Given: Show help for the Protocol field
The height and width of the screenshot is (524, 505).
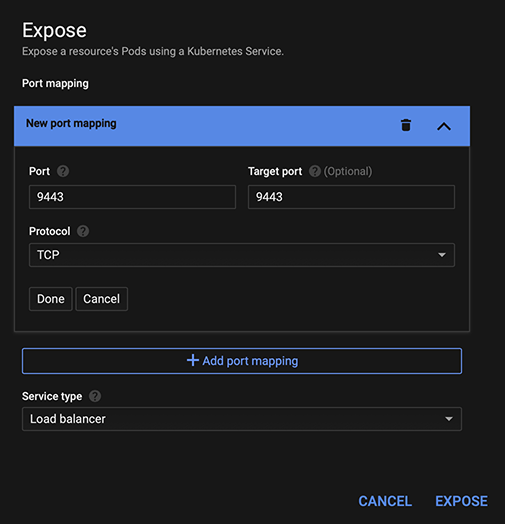Looking at the screenshot, I should coord(83,231).
